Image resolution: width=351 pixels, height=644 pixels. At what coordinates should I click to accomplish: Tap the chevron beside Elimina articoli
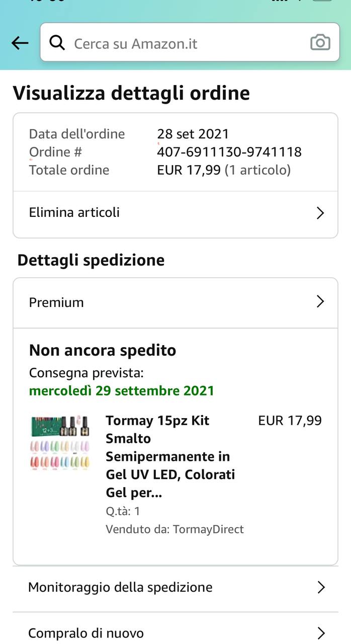click(x=320, y=213)
